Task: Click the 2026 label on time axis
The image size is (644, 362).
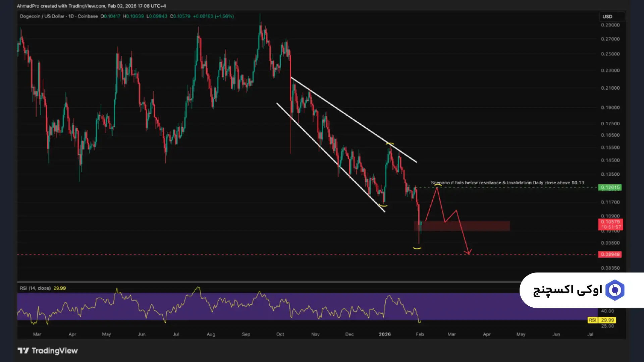Action: [384, 334]
